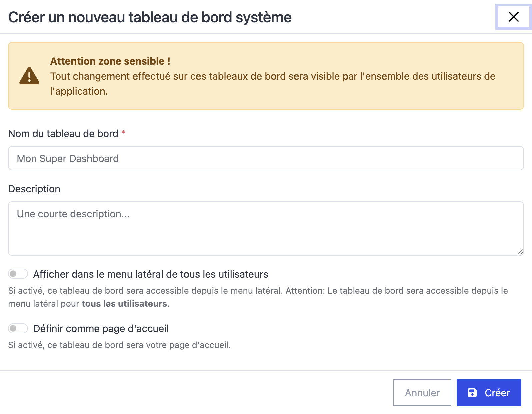Click the warning triangle icon
532x414 pixels.
[29, 76]
